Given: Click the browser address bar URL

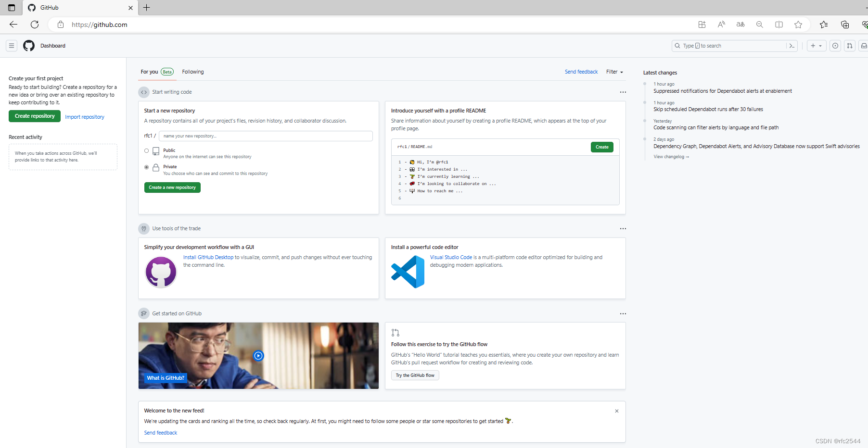Looking at the screenshot, I should coord(100,25).
